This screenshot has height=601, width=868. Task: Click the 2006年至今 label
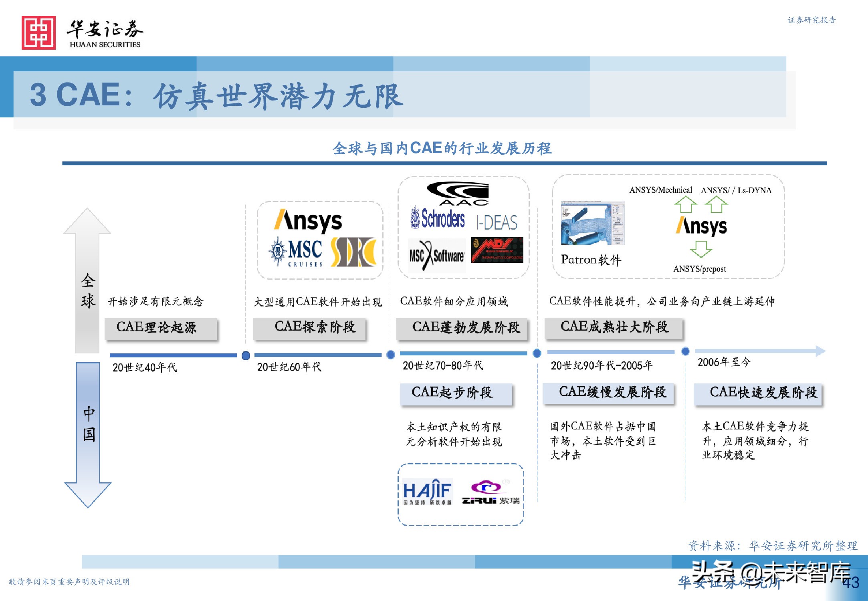(724, 362)
